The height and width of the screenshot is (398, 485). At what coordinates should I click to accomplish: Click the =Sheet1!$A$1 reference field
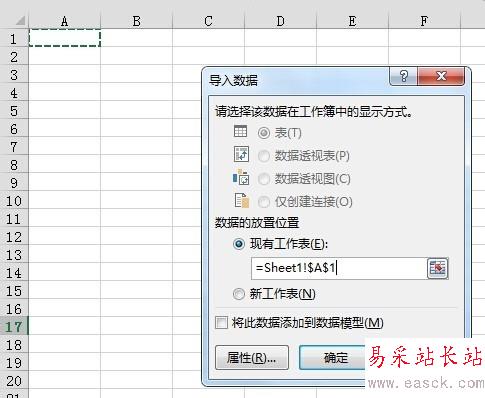tap(339, 268)
